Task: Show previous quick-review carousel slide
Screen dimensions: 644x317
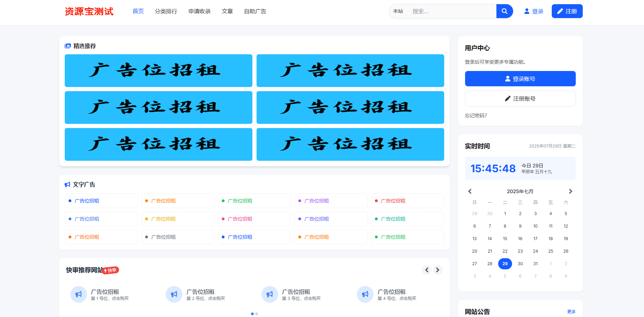Action: pyautogui.click(x=427, y=270)
